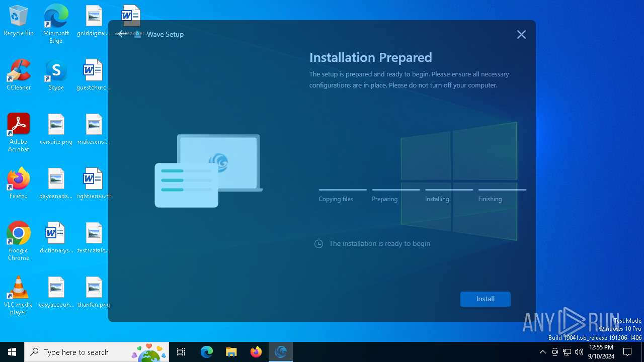Viewport: 644px width, 362px height.
Task: Select the thanfan.png file
Action: [94, 292]
